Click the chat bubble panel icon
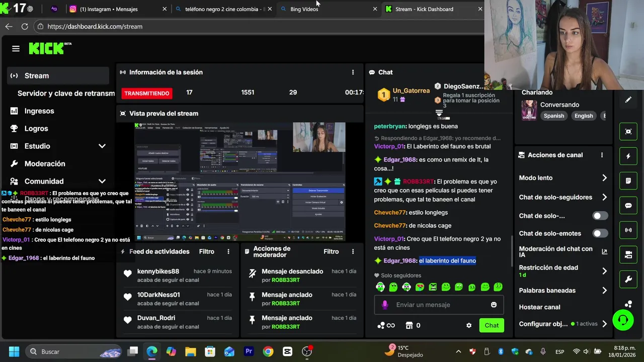Screen dimensions: 644x362 click(x=628, y=205)
